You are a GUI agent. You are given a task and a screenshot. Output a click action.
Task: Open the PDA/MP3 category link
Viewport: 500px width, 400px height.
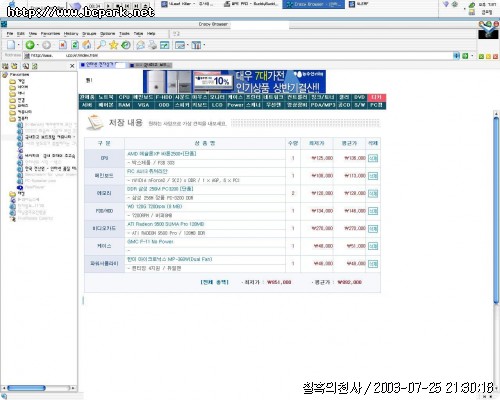coord(323,105)
